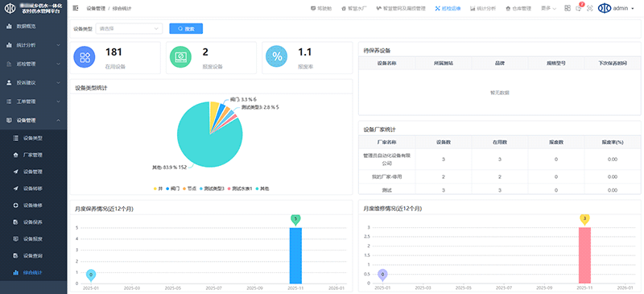This screenshot has width=644, height=294.
Task: Click the 设备转移 submenu item
Action: point(33,188)
